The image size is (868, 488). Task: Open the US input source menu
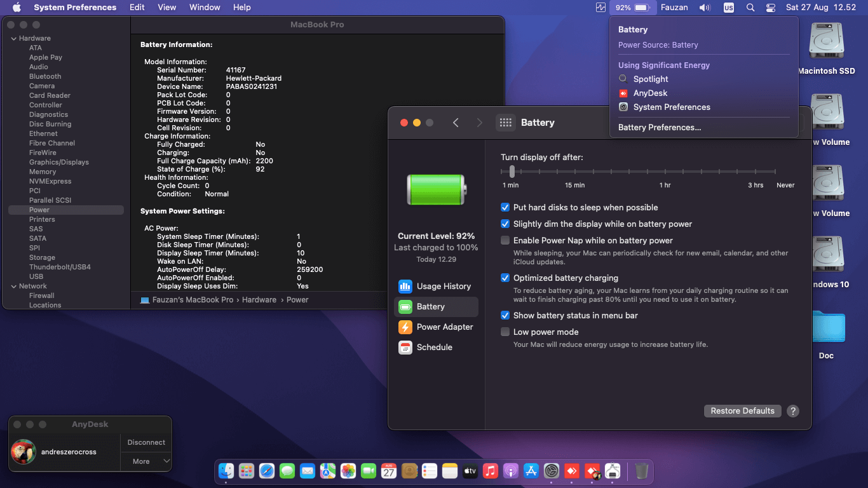coord(729,8)
